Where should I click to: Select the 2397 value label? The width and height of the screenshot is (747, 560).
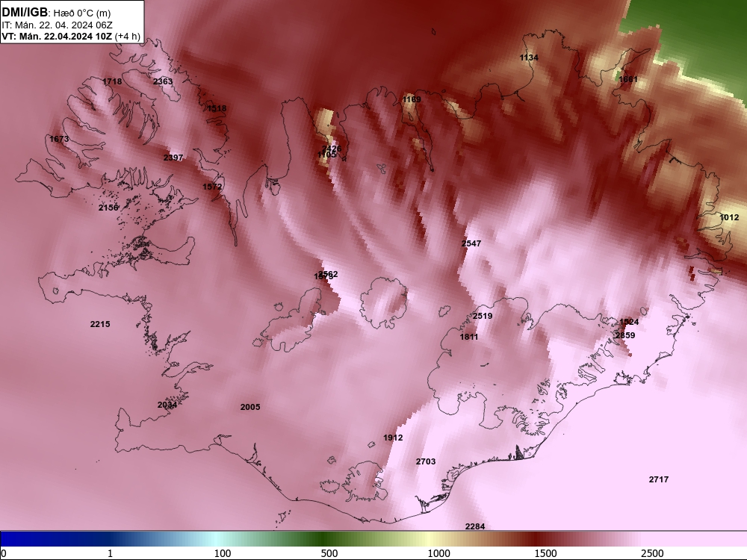click(173, 158)
